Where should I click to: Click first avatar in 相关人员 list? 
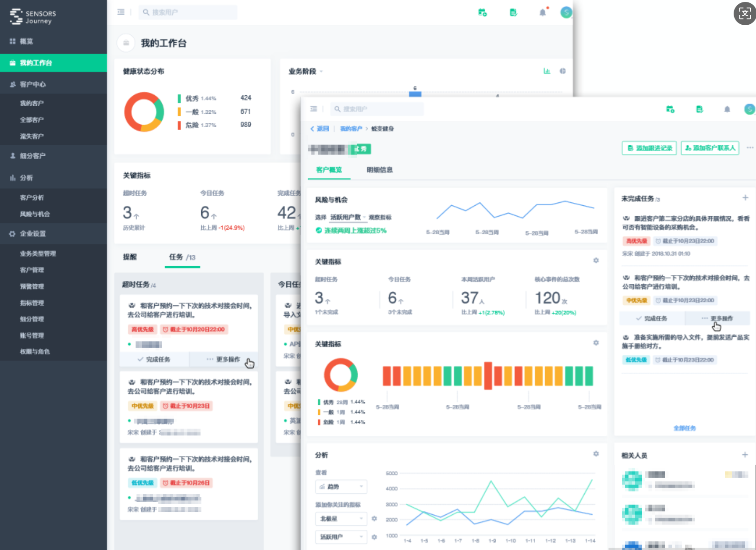[632, 480]
